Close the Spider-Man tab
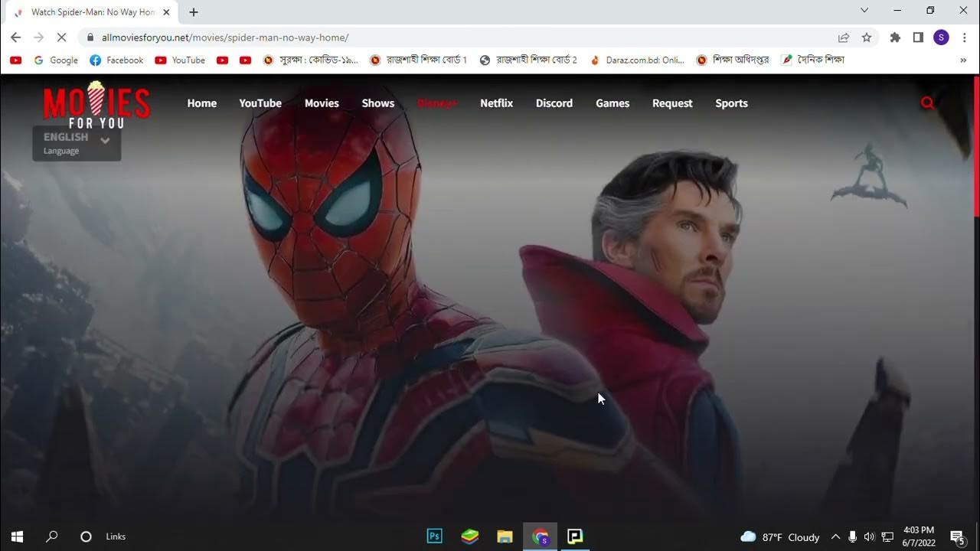 (x=166, y=12)
